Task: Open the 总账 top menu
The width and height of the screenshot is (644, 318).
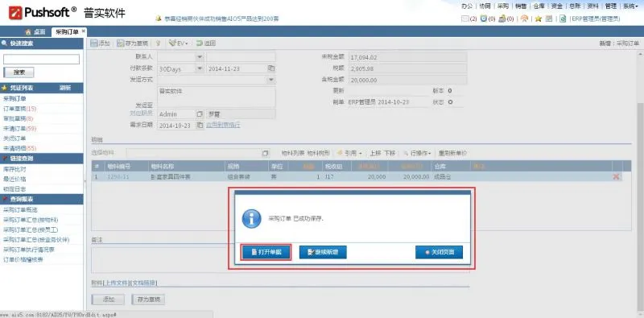Action: (x=575, y=6)
